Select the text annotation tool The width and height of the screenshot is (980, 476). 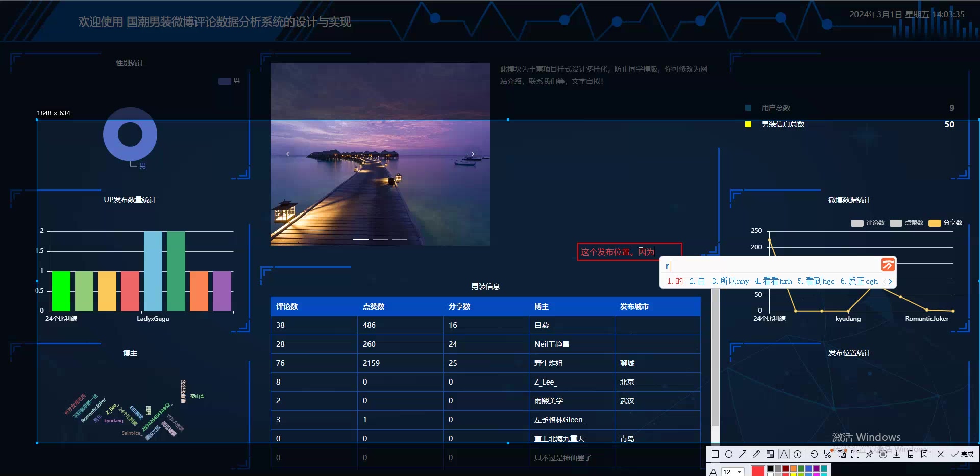pos(784,454)
